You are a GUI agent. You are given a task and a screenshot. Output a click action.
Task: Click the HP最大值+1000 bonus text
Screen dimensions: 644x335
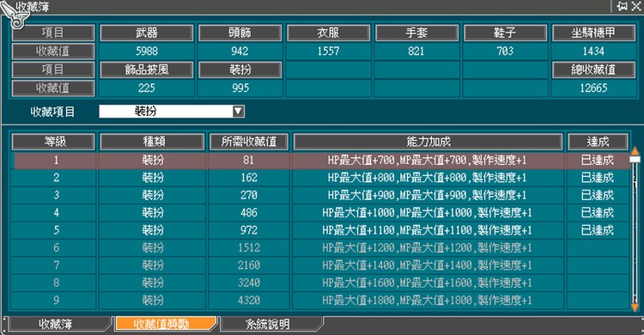tap(427, 213)
